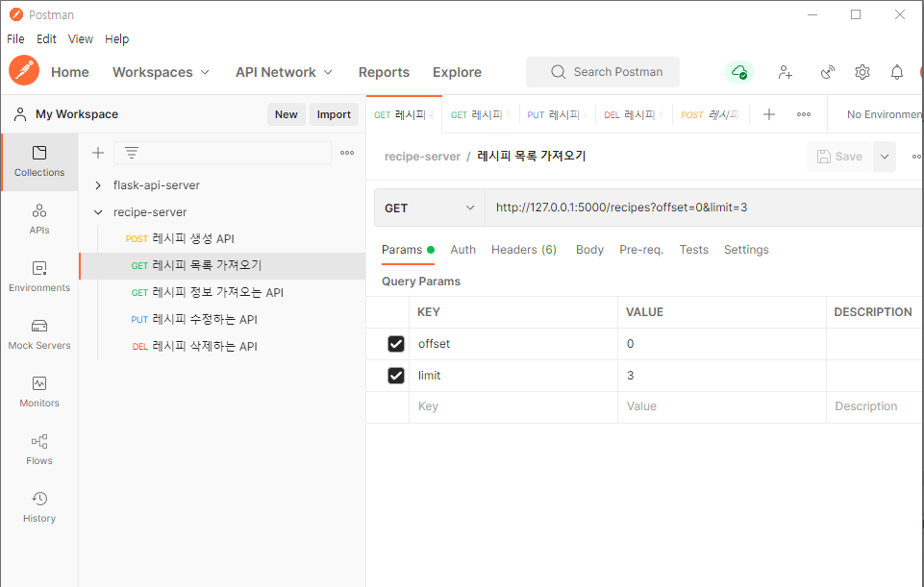Open collections options three-dot menu

(347, 153)
